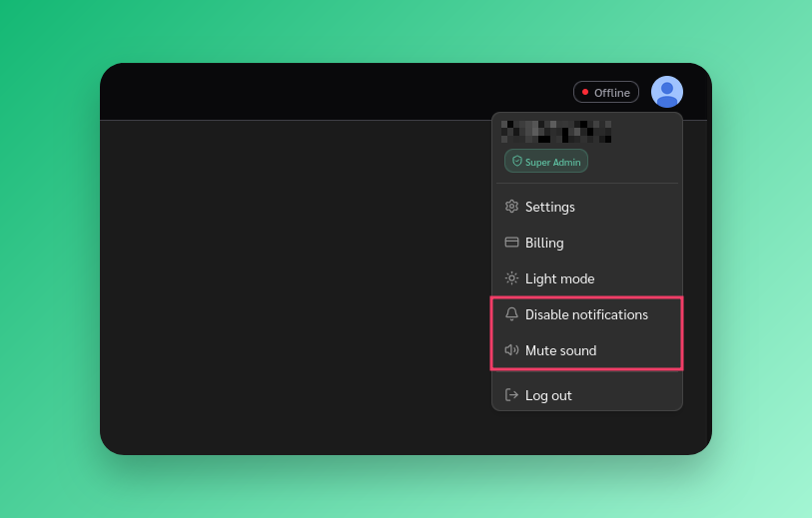Click the Log out arrow icon
812x518 pixels.
(x=511, y=395)
